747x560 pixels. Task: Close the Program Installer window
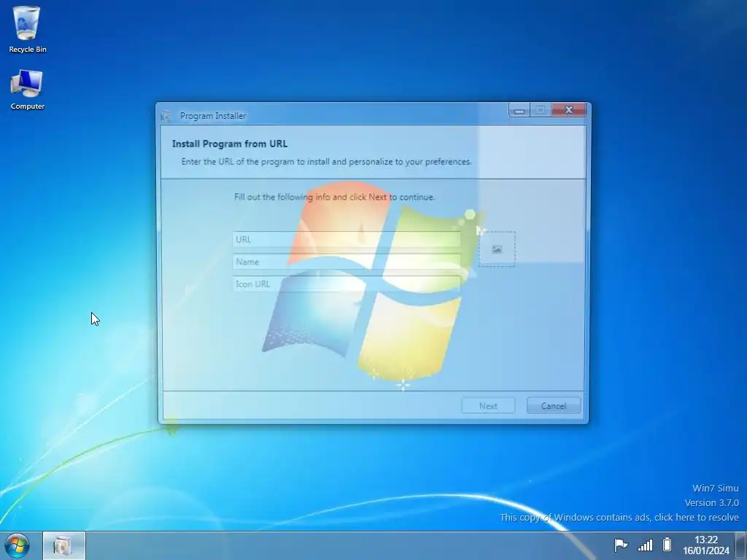pos(568,110)
